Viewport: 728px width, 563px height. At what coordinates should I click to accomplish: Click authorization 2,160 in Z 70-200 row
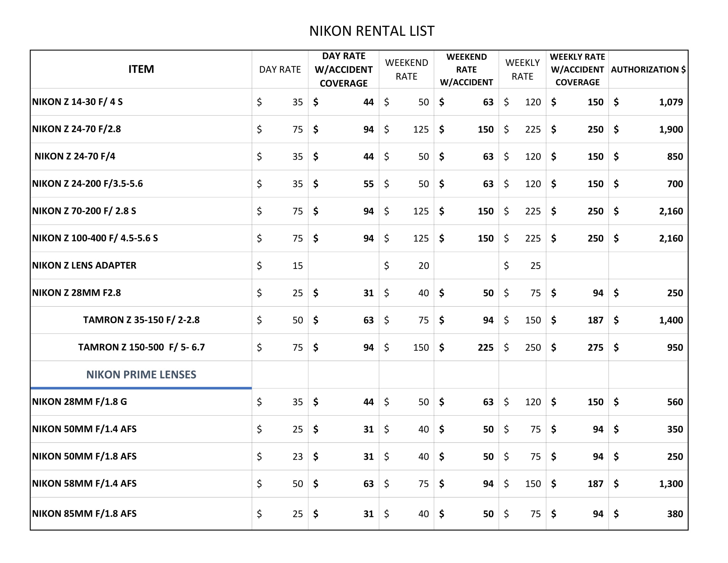[671, 211]
